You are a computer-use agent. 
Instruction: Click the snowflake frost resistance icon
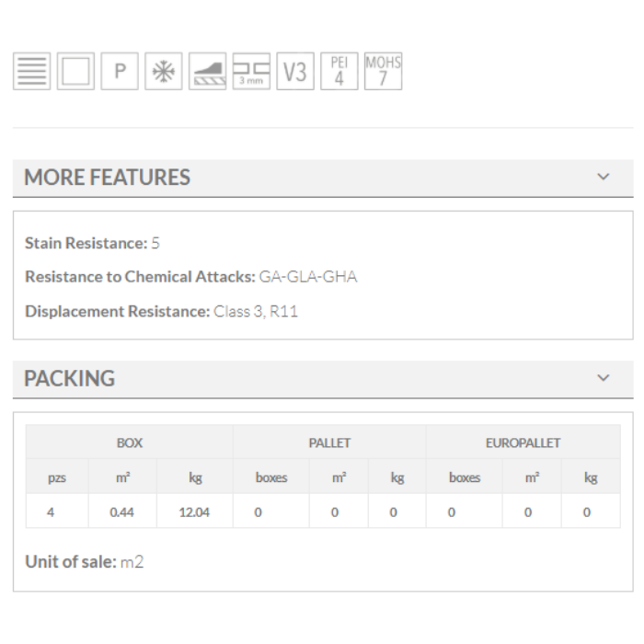click(x=164, y=72)
